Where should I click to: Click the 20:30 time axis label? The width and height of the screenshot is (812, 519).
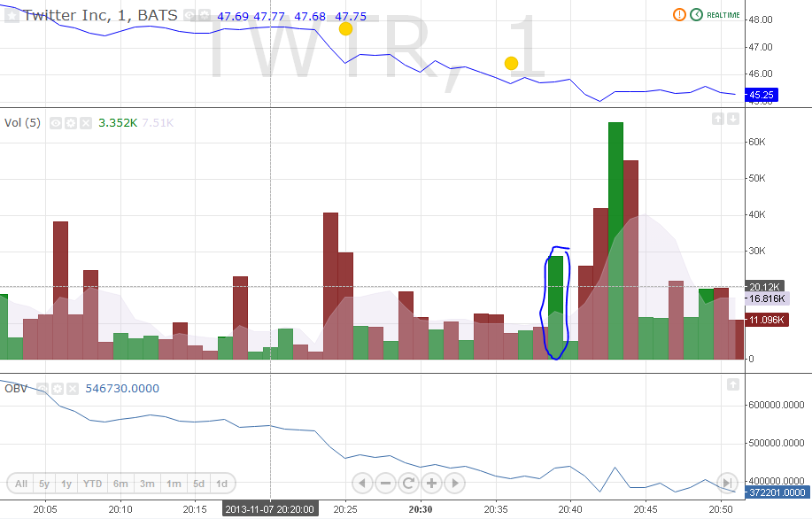click(421, 509)
